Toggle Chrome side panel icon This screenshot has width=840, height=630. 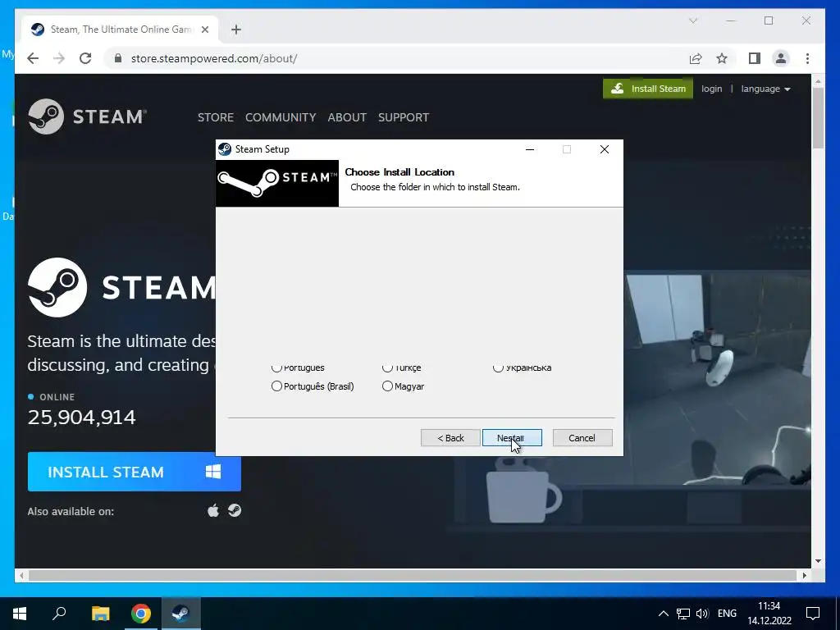point(755,58)
